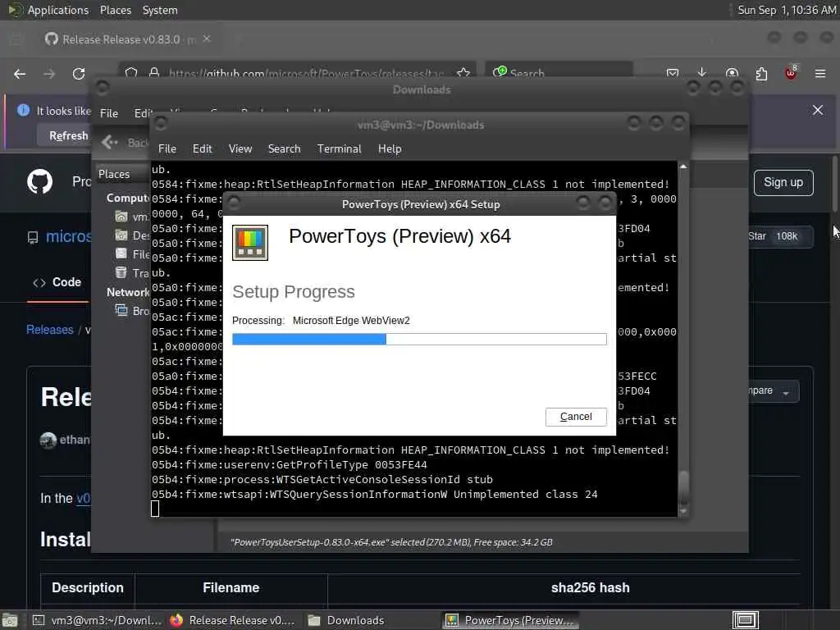The height and width of the screenshot is (630, 840).
Task: Open Firefox downloads arrow icon
Action: coord(702,73)
